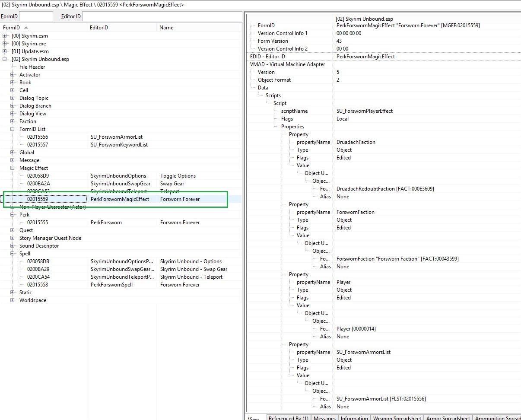Viewport: 521px width, 420px height.
Task: Click the [02] Skyrim Unbound.esp column header
Action: coord(427,19)
